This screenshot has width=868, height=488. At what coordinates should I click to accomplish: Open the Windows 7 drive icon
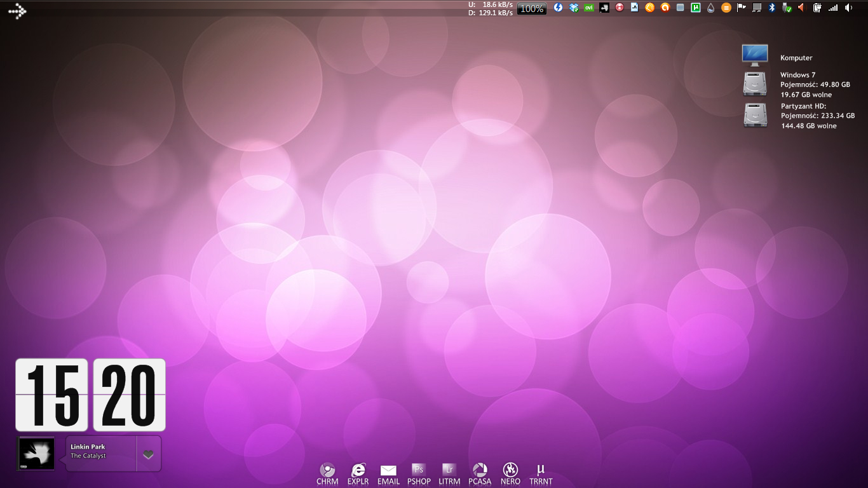coord(755,84)
